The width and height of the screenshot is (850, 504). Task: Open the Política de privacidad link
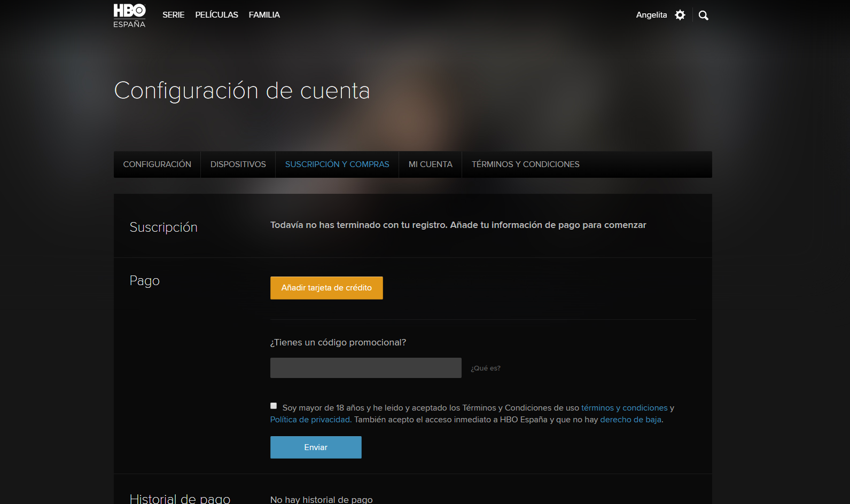tap(310, 420)
